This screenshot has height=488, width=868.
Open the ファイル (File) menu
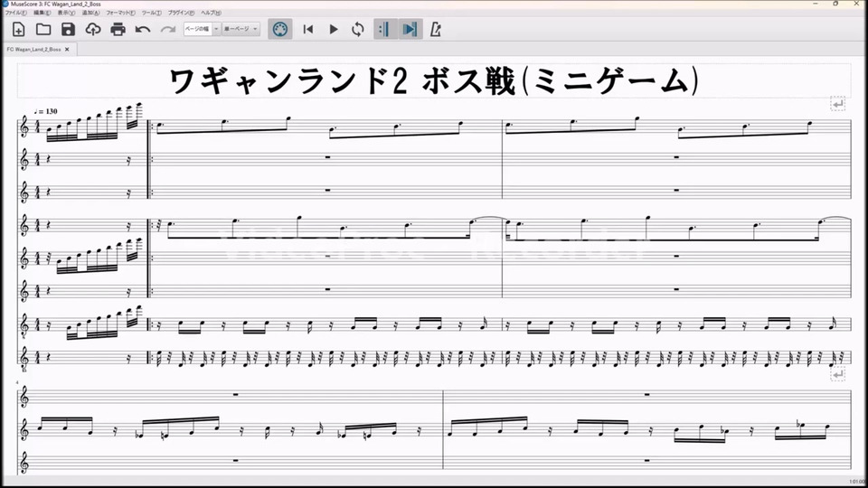[x=15, y=12]
